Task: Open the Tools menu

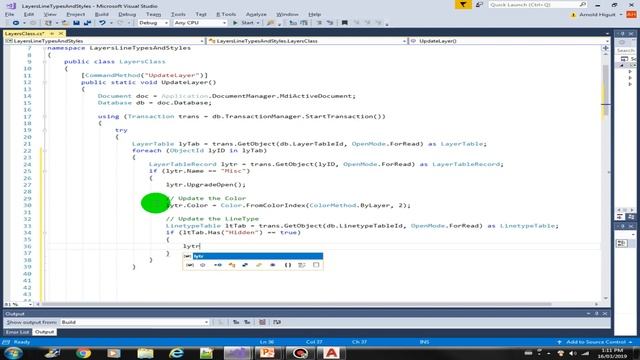Action: [x=178, y=14]
